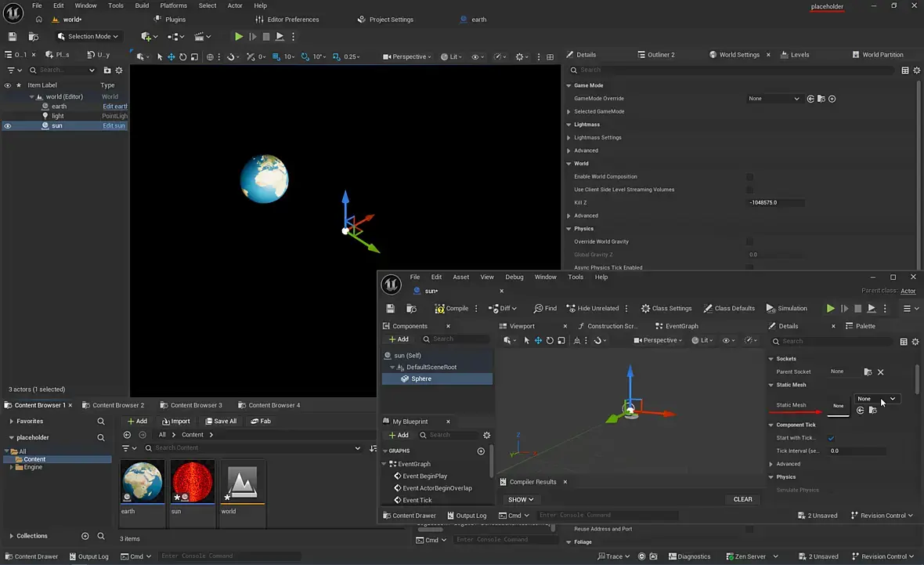
Task: Click the Simulation button in blueprint toolbar
Action: click(x=786, y=309)
